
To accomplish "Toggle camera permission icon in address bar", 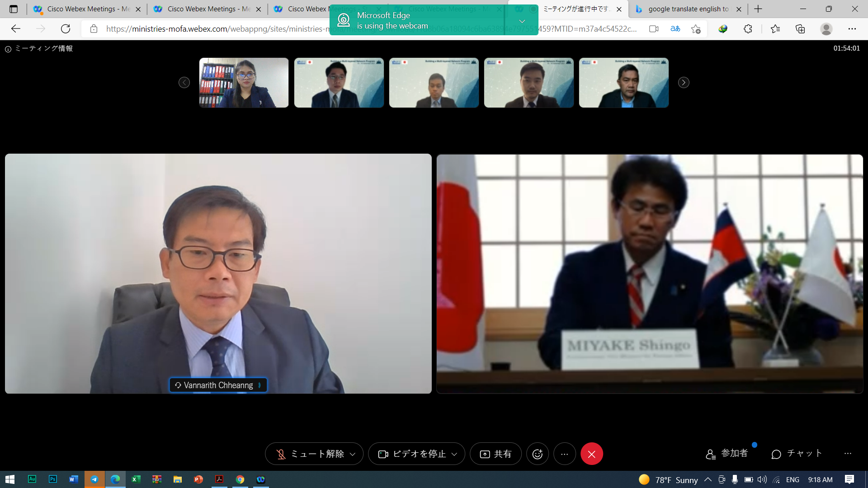I will [653, 29].
